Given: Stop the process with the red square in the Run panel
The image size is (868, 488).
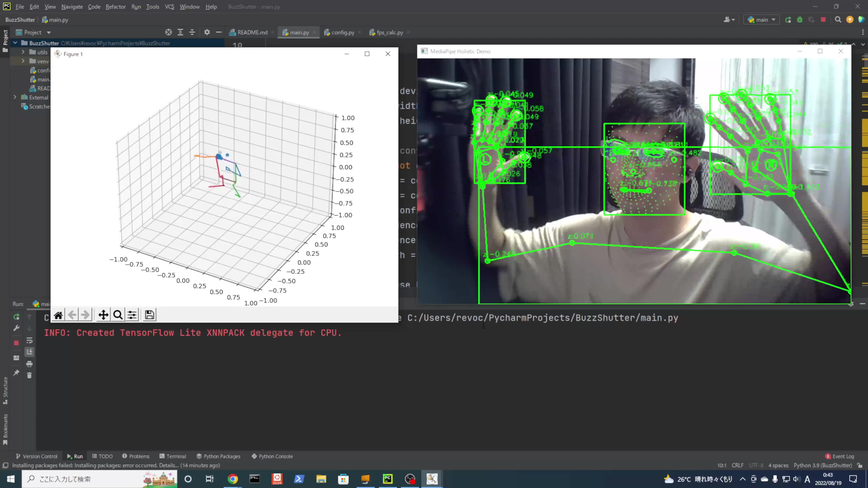Looking at the screenshot, I should coord(16,343).
